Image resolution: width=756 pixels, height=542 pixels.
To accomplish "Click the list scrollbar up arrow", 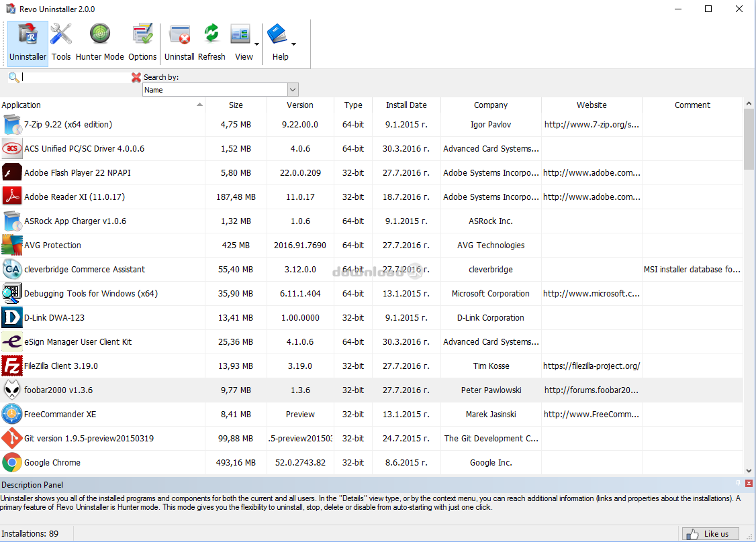I will (749, 103).
